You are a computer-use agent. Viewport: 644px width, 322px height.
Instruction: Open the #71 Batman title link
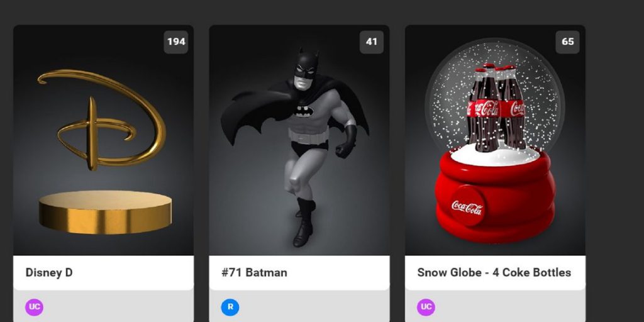click(254, 272)
